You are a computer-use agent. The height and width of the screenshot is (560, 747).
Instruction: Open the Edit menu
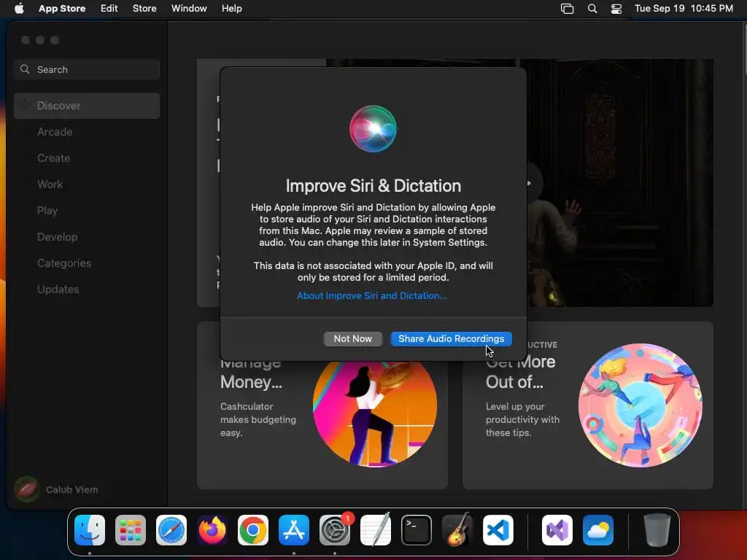click(109, 9)
